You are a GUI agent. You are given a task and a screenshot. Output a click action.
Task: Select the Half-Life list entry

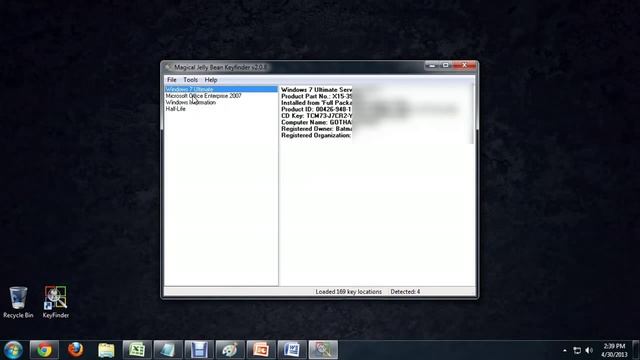click(x=176, y=109)
